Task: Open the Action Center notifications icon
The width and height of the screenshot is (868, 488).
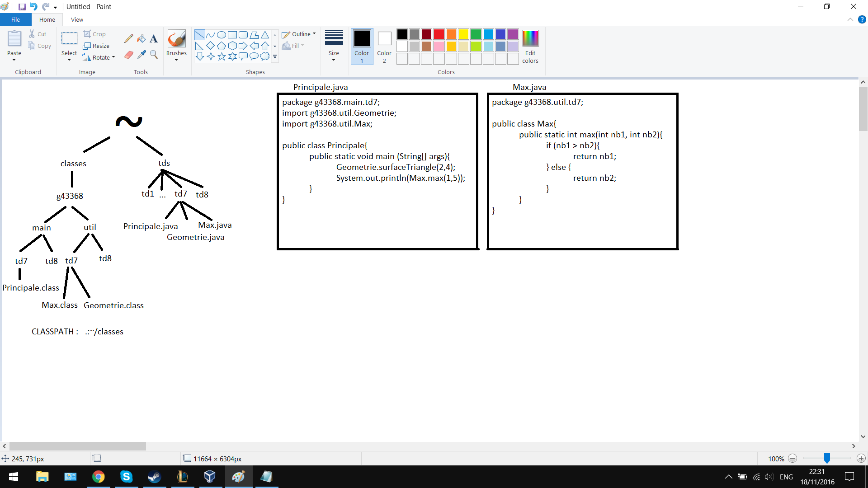Action: [849, 477]
